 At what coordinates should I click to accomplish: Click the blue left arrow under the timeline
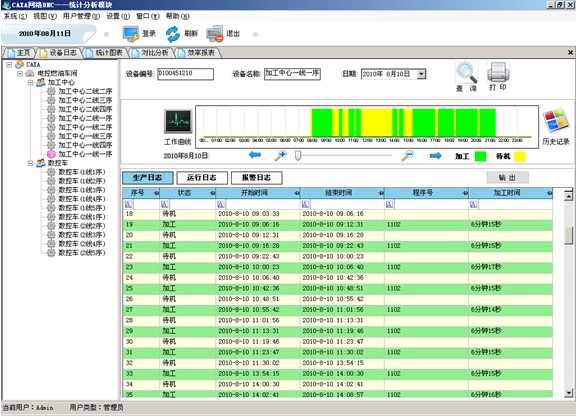[255, 155]
